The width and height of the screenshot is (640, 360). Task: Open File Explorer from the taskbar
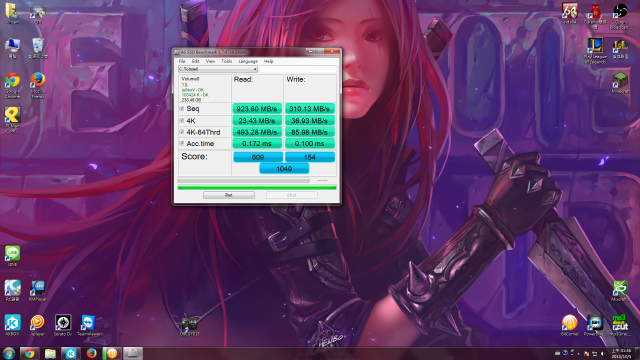(50, 353)
